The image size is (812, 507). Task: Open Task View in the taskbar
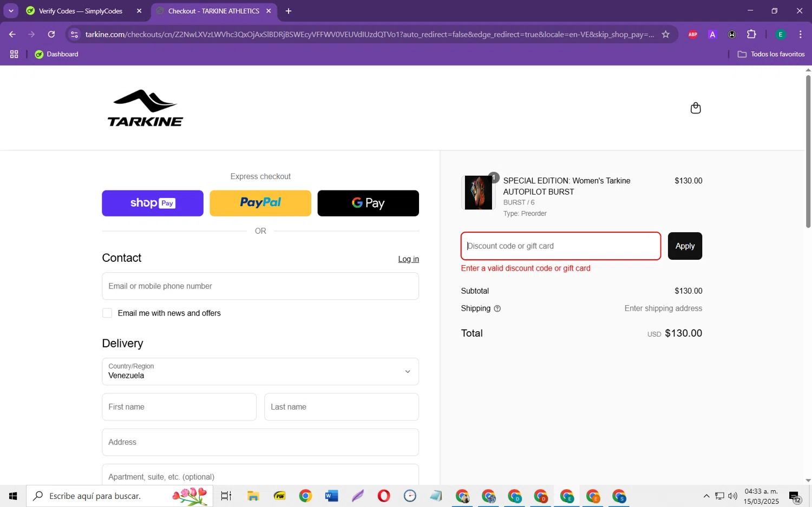(x=226, y=496)
